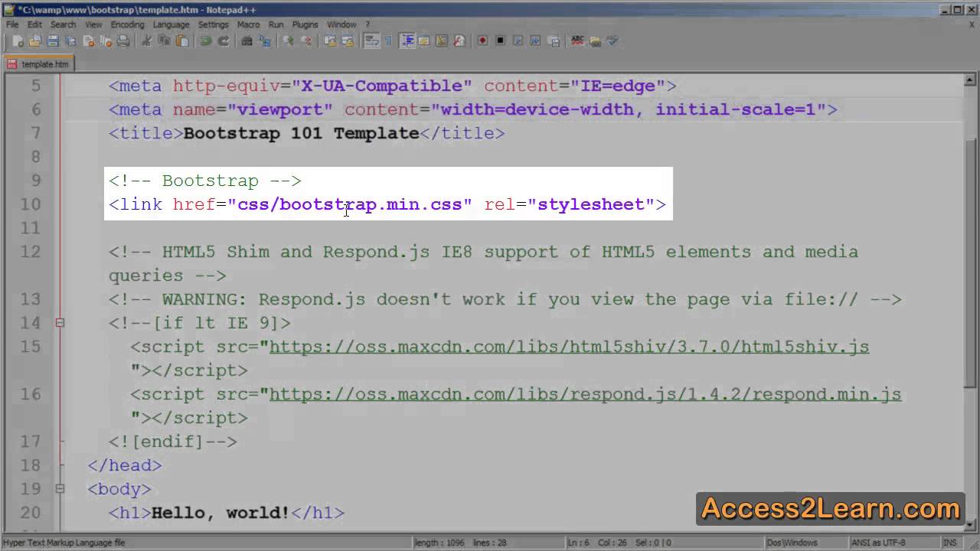The image size is (980, 551).
Task: Click the Open file toolbar icon
Action: [x=35, y=41]
